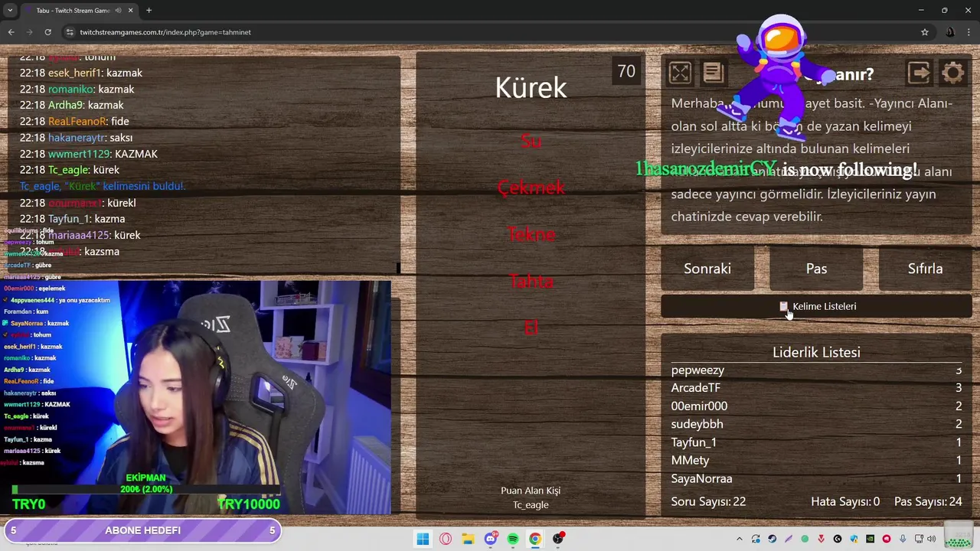Reload the current page
Image resolution: width=980 pixels, height=551 pixels.
[x=47, y=32]
